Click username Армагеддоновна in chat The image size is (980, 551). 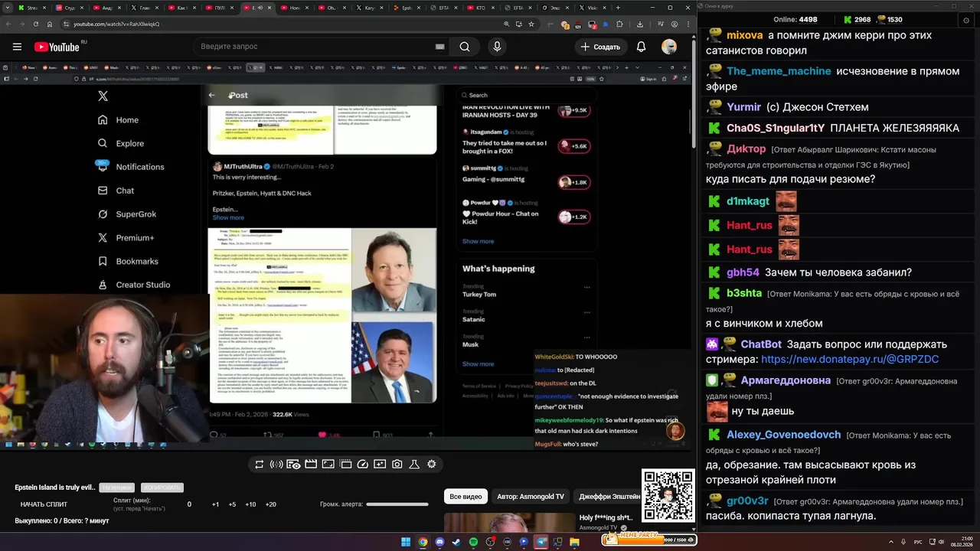tap(786, 380)
